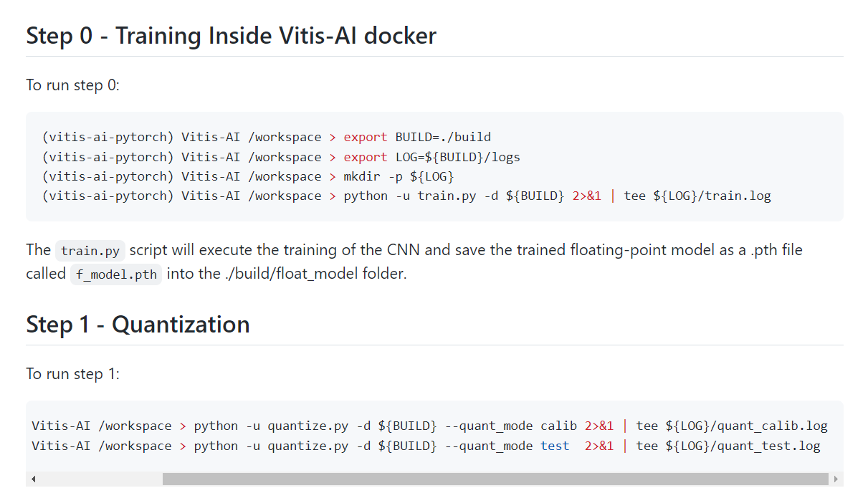Viewport: 868px width, 488px height.
Task: Click the "calib" quant_mode argument
Action: [558, 426]
